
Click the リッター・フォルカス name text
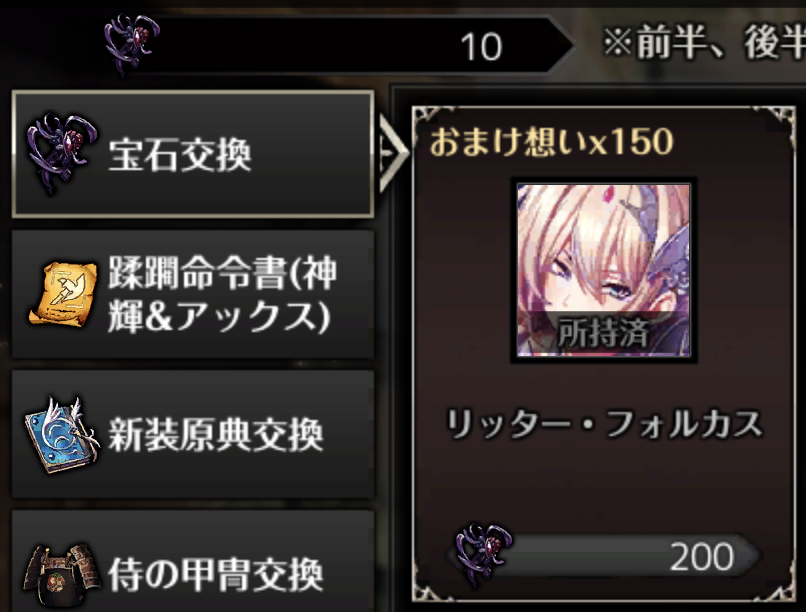pos(603,424)
